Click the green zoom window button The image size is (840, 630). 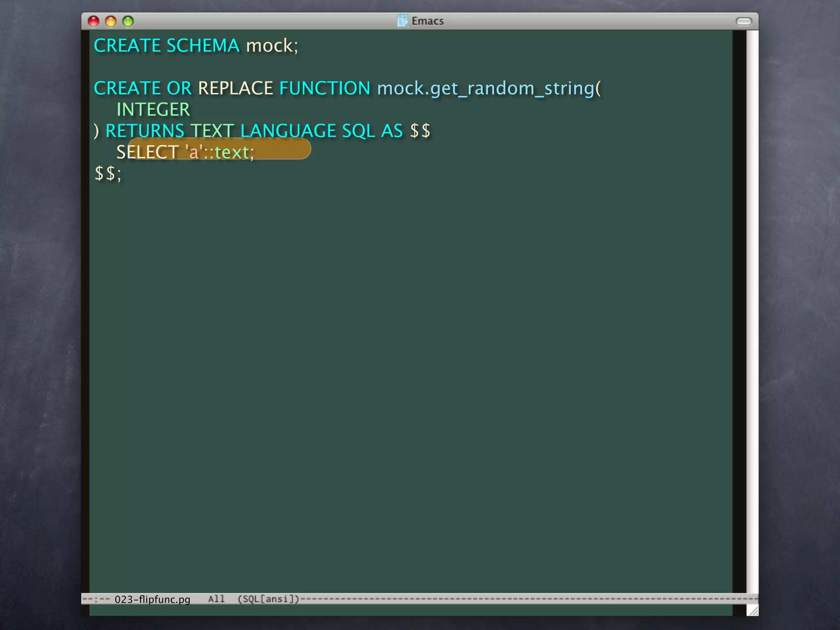tap(128, 21)
